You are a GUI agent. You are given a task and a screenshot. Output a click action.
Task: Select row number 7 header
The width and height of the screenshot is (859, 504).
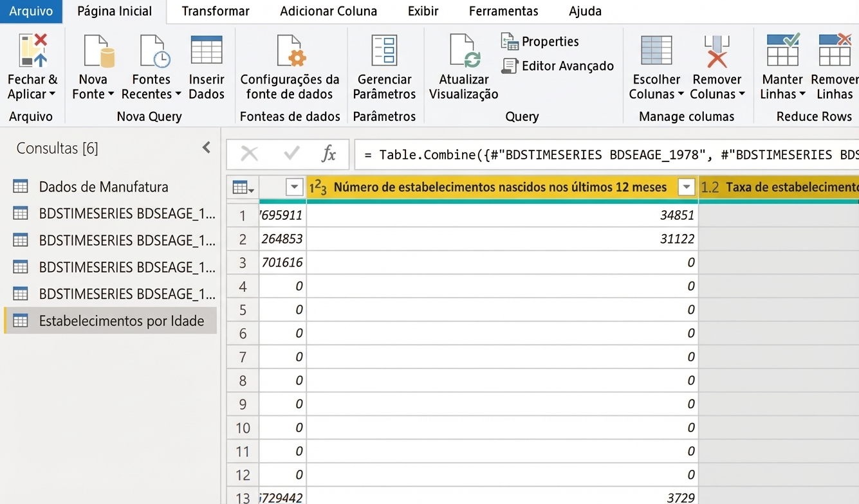coord(243,357)
